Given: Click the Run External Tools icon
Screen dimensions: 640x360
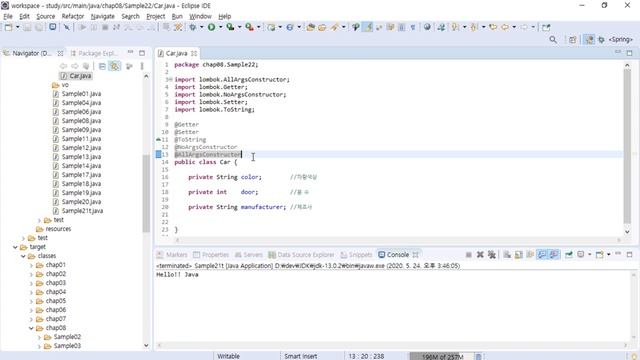Looking at the screenshot, I should 249,27.
